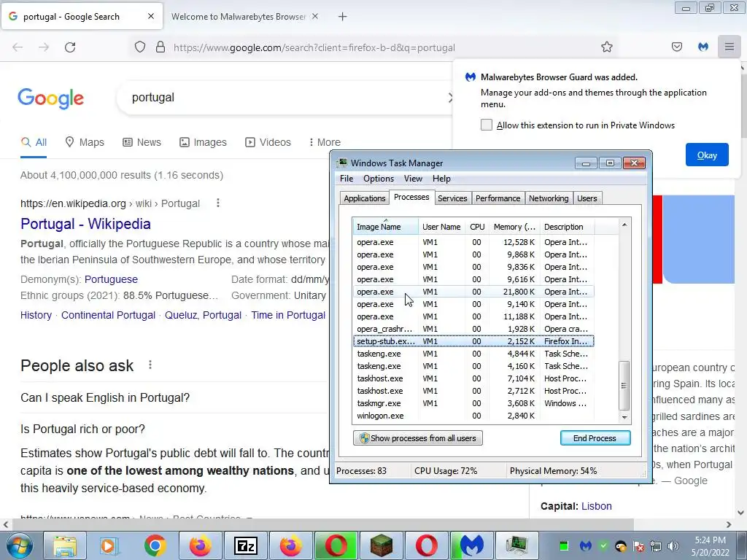Click Okay in Malwarebytes notification
Screen dimensions: 747x560
707,155
